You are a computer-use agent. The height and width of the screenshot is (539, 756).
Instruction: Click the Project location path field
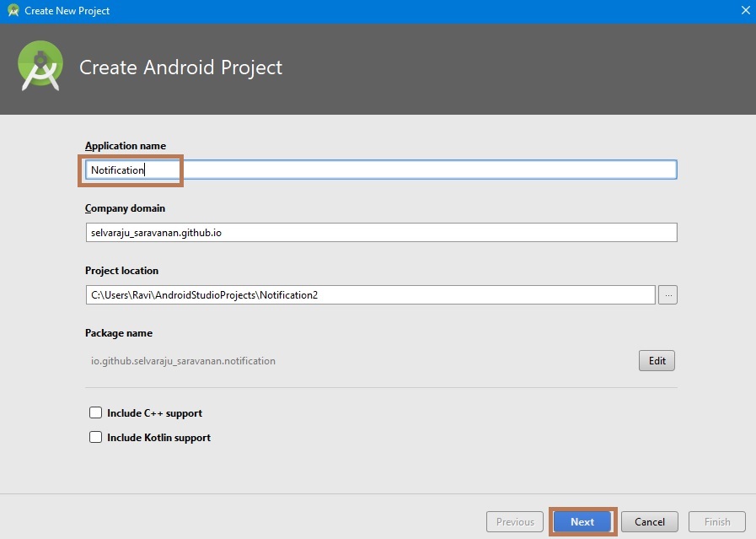(x=370, y=295)
